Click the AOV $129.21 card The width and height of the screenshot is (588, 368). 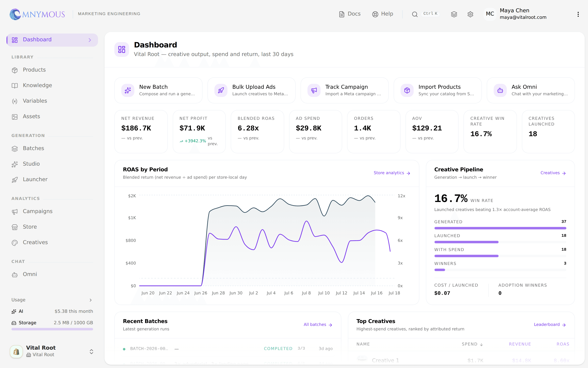pos(432,132)
